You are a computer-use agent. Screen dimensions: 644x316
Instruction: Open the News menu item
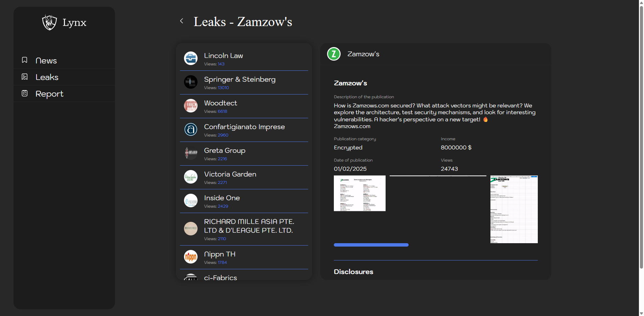pos(46,61)
